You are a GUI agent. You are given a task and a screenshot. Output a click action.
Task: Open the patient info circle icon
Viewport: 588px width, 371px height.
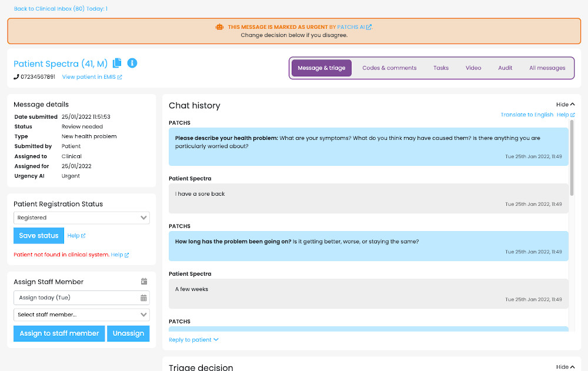pos(132,63)
